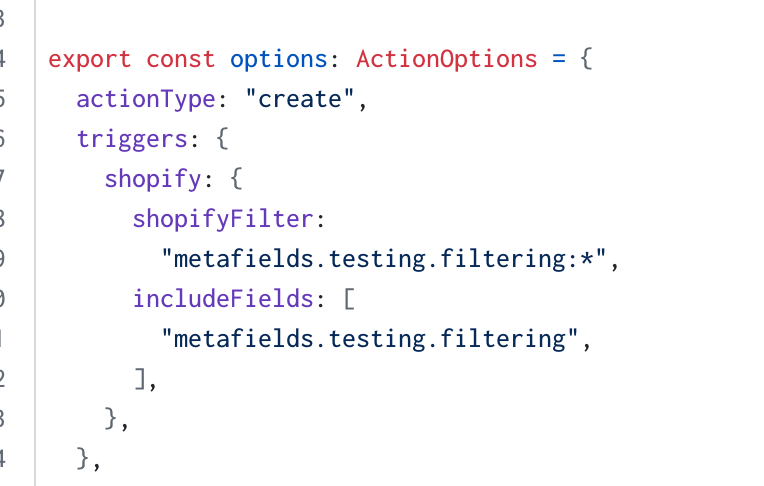Click the opening bracket after includeFields
Screen dimensions: 764x486
pos(349,299)
